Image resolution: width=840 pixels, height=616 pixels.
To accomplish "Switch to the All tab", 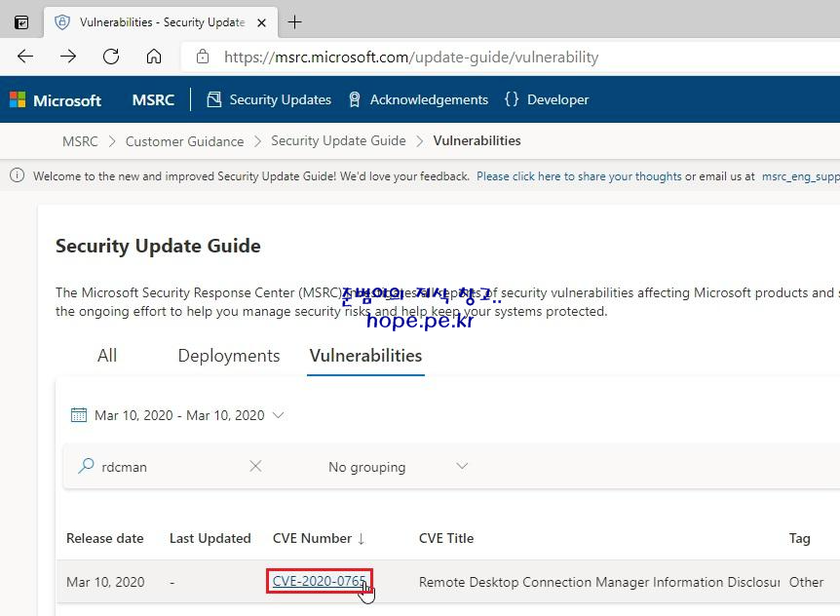I will pos(107,356).
